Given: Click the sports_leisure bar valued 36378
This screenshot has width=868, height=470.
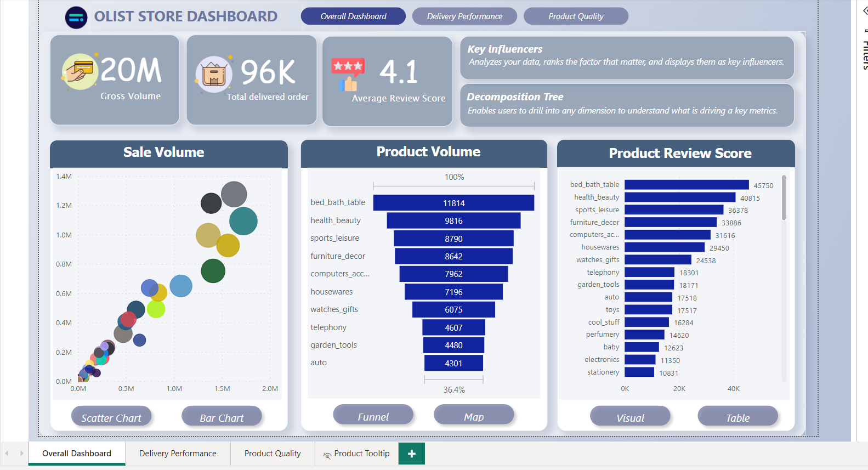Looking at the screenshot, I should [x=674, y=209].
